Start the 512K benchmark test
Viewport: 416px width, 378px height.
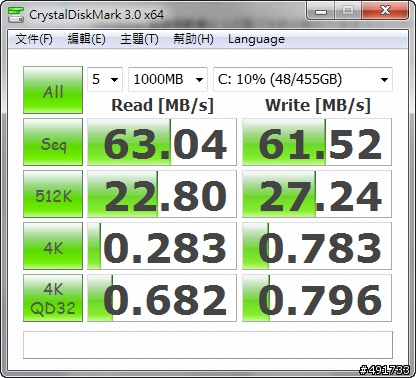point(53,194)
